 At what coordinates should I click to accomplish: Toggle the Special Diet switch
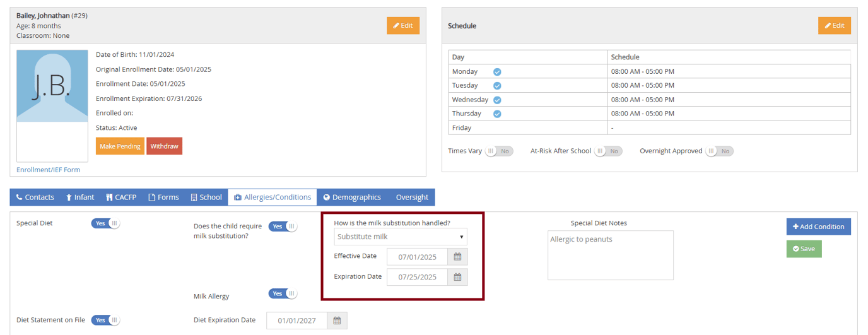coord(105,223)
